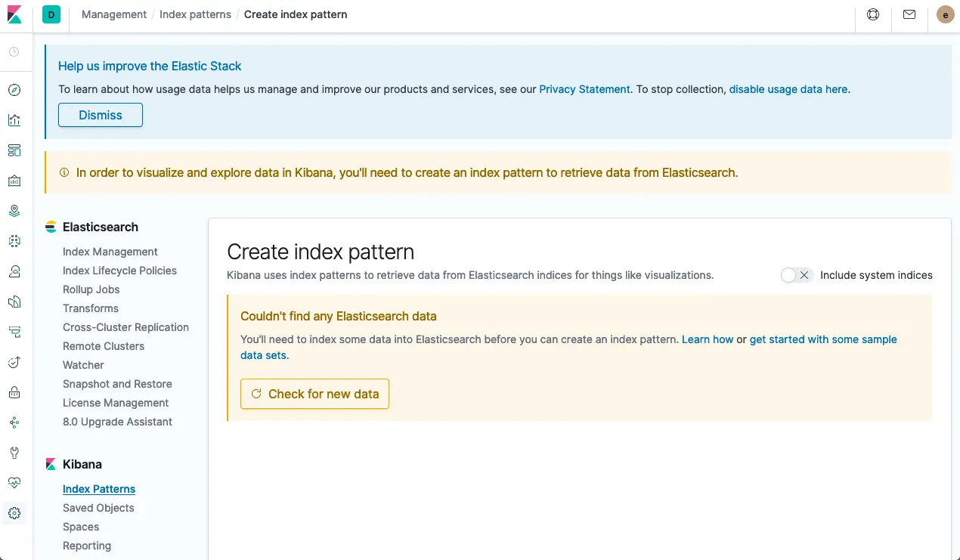Select Saved Objects in Kibana section

tap(98, 508)
